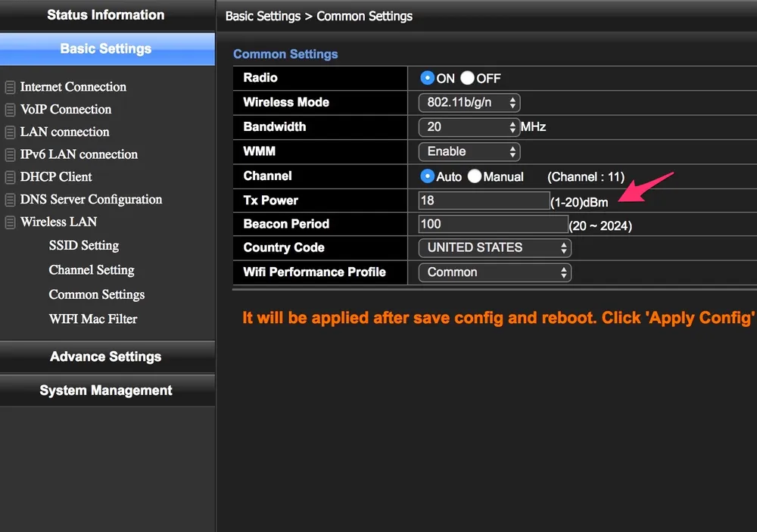Click the DNS Server Configuration page icon

[10, 201]
